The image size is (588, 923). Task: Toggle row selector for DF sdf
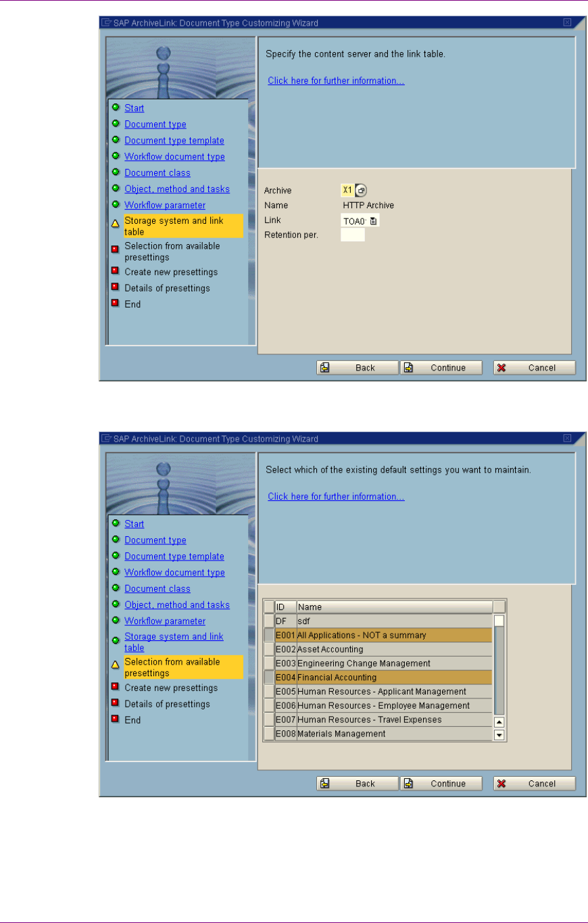pos(269,621)
